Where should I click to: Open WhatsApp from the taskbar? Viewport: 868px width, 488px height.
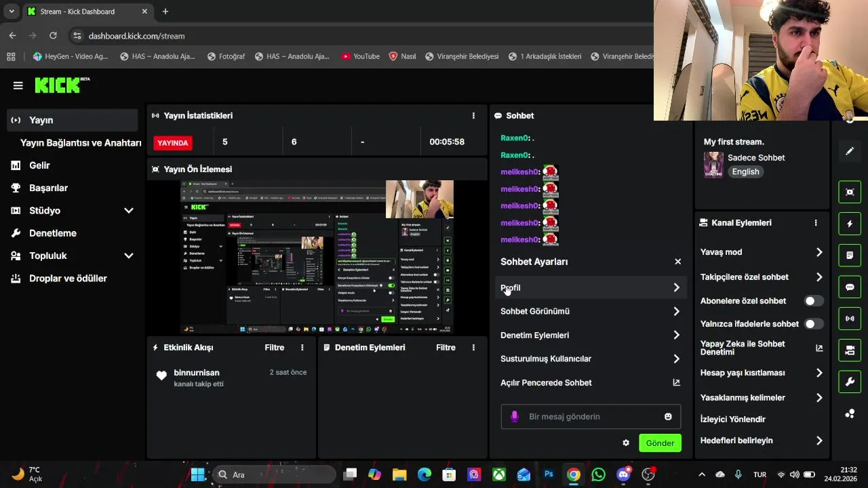tap(598, 474)
